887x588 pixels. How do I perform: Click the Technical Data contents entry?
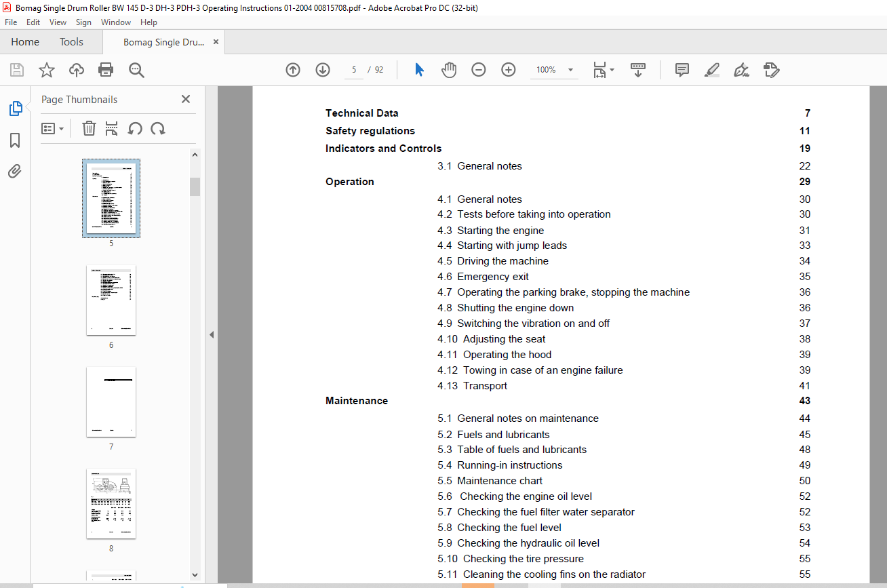click(362, 113)
